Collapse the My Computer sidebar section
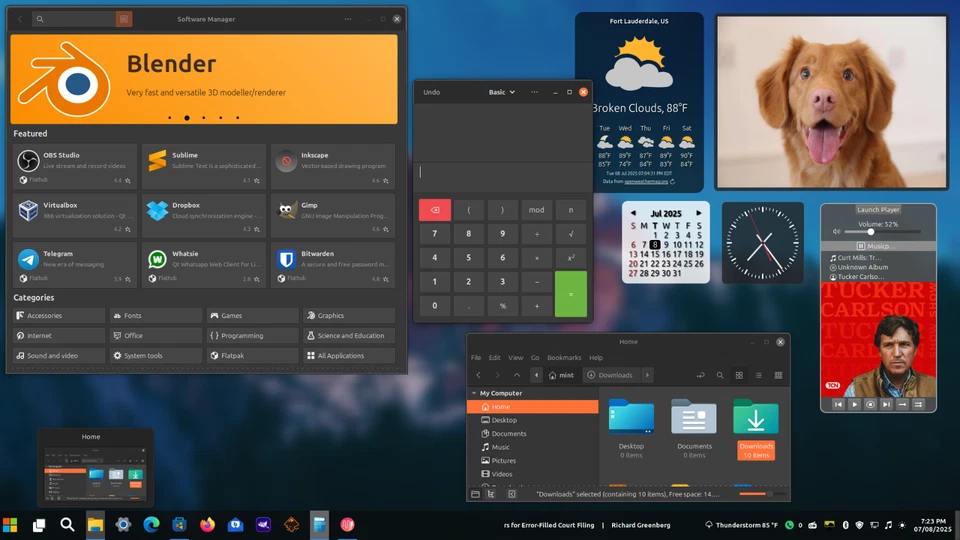Image resolution: width=960 pixels, height=540 pixels. [474, 393]
